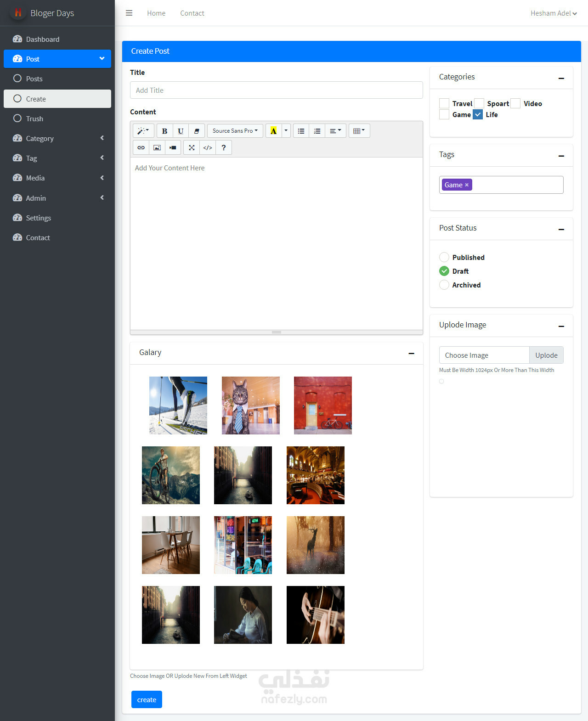The width and height of the screenshot is (588, 721).
Task: Insert a video with the video icon
Action: [x=173, y=147]
